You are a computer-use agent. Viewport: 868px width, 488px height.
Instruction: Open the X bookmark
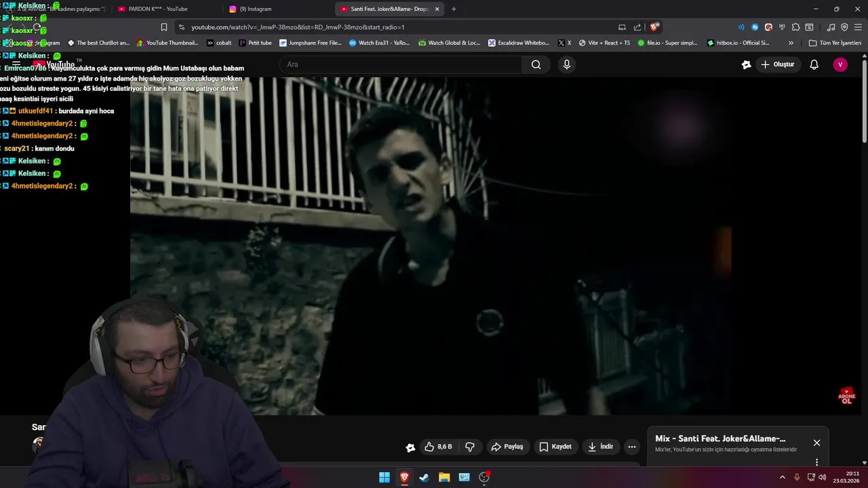[564, 43]
